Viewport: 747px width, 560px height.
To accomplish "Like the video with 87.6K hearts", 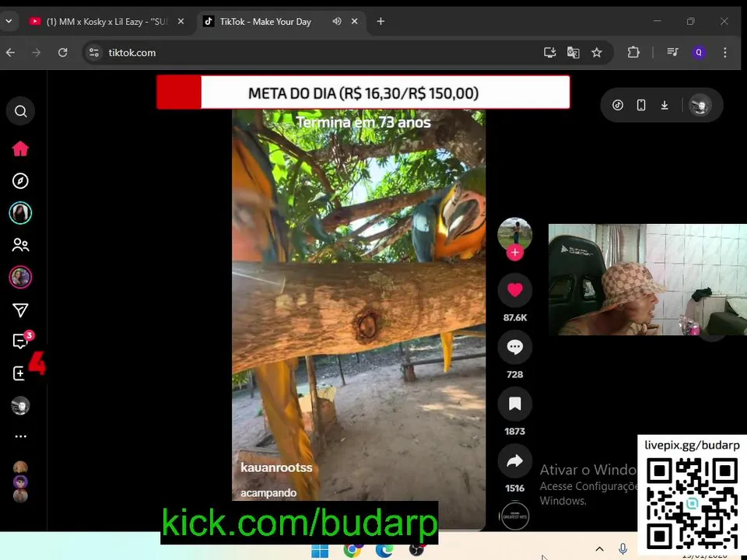I will coord(514,290).
